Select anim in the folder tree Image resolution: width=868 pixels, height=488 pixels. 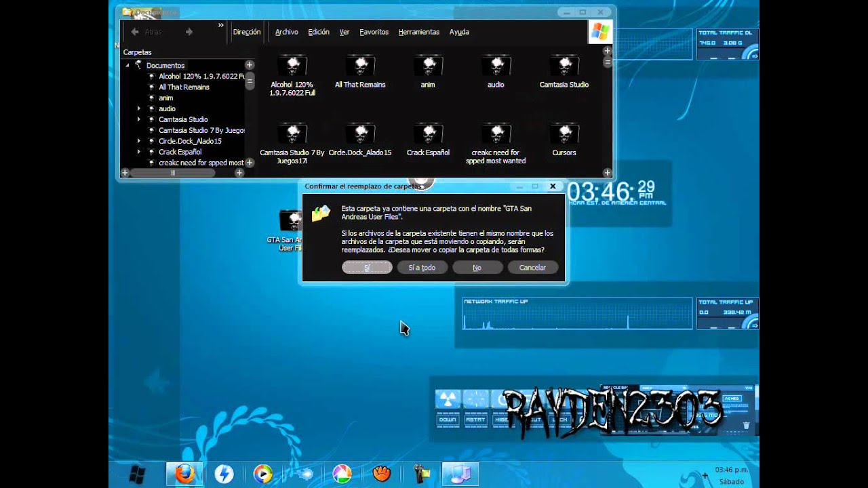click(x=165, y=98)
